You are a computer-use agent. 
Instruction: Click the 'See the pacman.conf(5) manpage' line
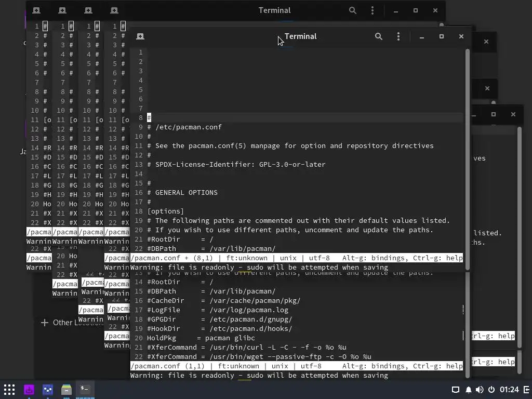tap(290, 146)
